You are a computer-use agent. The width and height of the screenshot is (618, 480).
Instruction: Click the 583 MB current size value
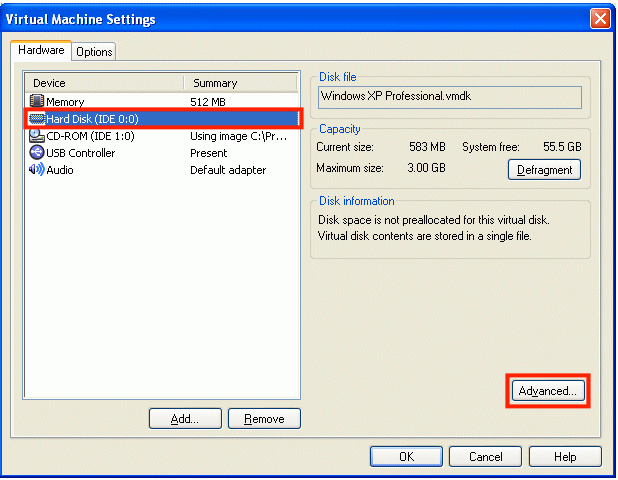(x=427, y=147)
